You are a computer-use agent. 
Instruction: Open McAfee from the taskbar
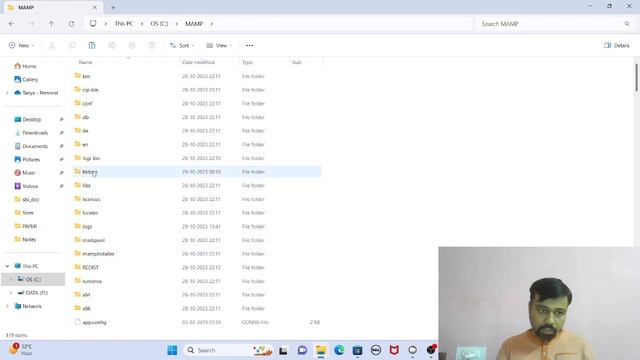tap(394, 350)
